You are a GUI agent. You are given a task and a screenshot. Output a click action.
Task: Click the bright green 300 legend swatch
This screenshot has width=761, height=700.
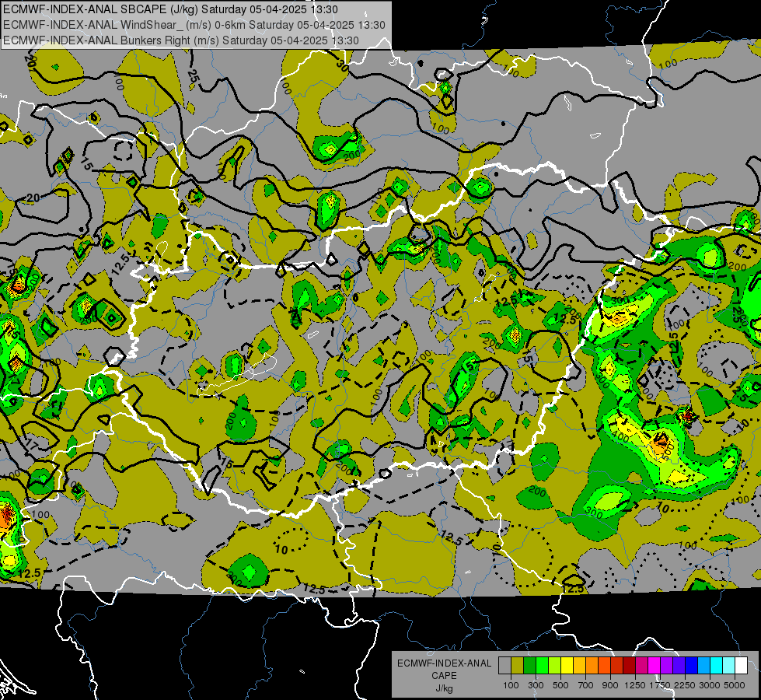pos(542,666)
